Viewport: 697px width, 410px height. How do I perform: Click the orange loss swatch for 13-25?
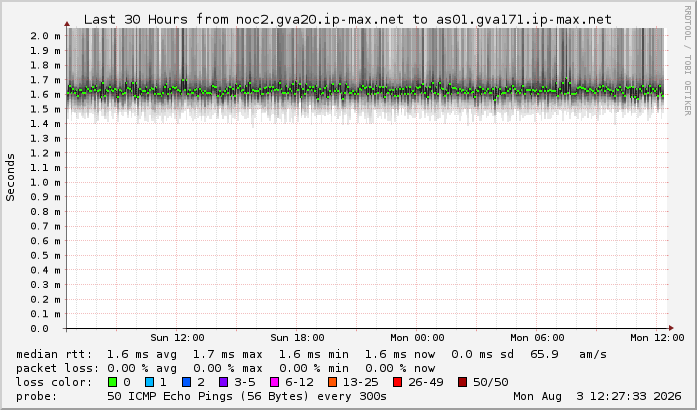click(332, 382)
